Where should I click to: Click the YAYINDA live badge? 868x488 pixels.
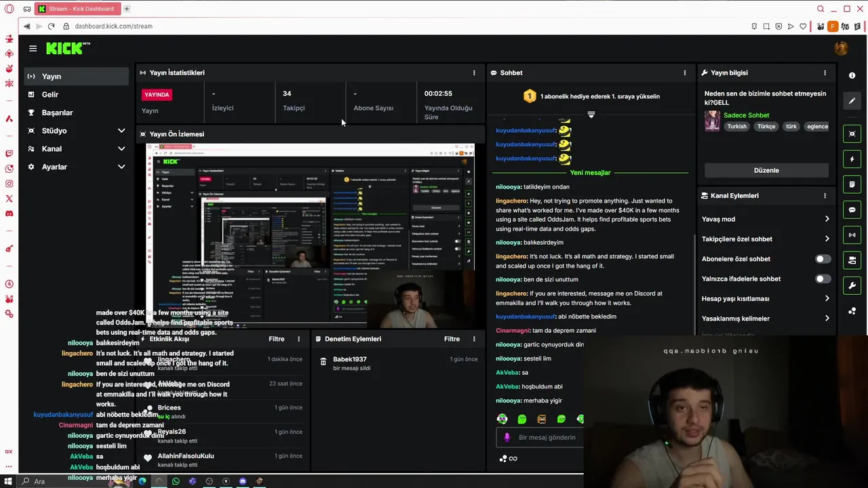157,95
